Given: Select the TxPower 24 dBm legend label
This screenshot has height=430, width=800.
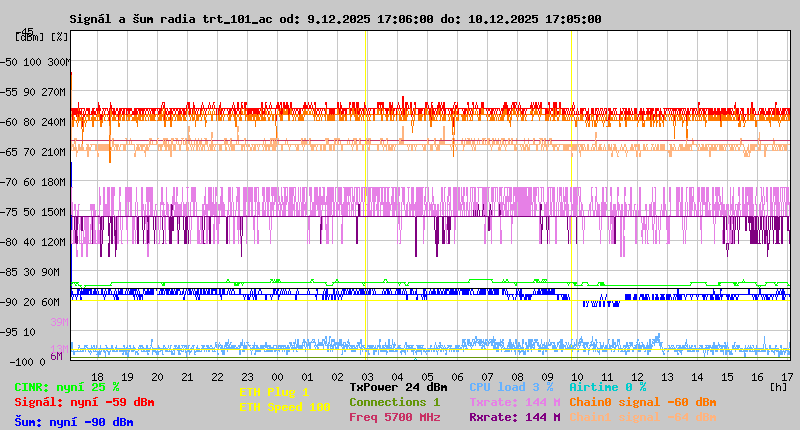Looking at the screenshot, I should point(398,387).
